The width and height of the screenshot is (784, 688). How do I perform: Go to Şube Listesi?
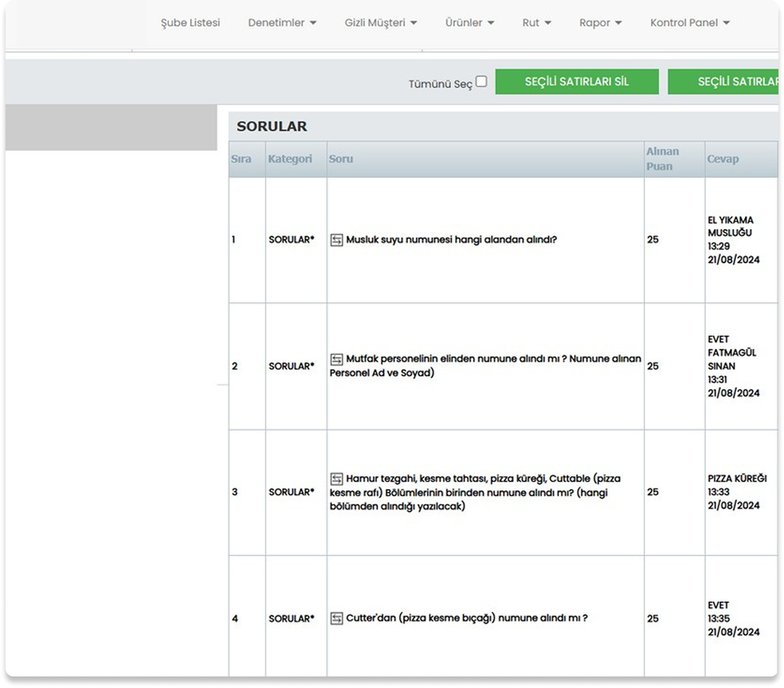(x=190, y=23)
